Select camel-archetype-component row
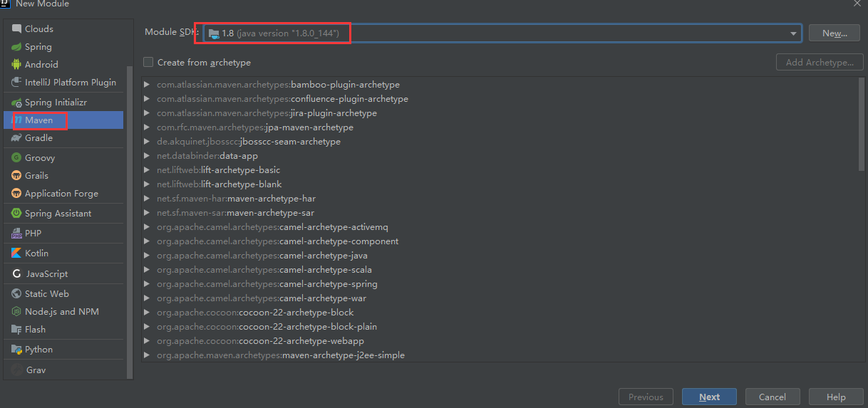 [499, 241]
